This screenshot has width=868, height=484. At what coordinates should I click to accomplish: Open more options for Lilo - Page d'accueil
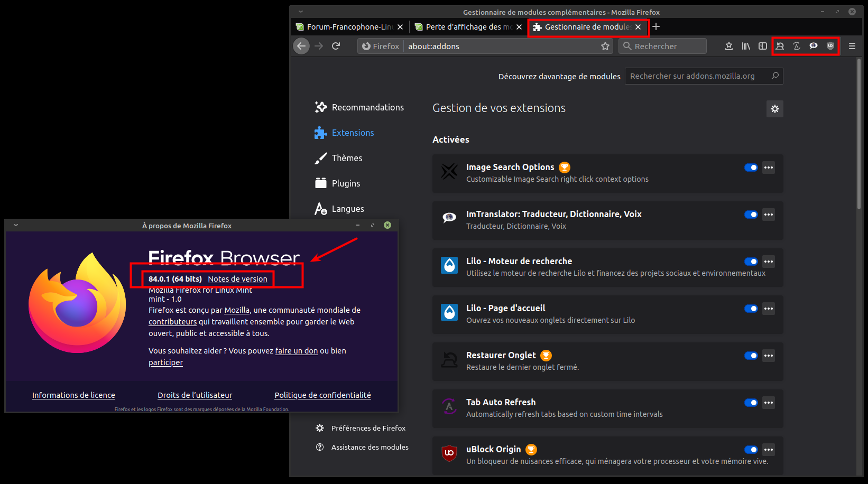[x=769, y=309]
